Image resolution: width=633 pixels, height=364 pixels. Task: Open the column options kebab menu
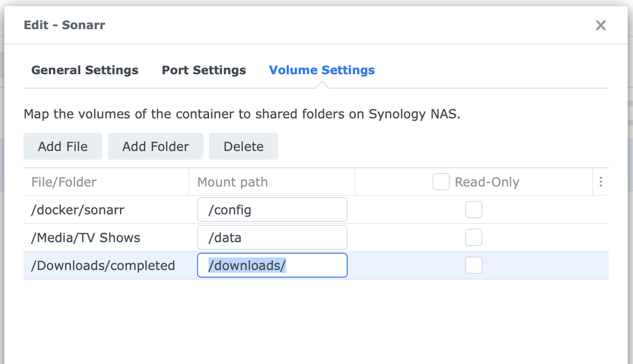[x=600, y=182]
